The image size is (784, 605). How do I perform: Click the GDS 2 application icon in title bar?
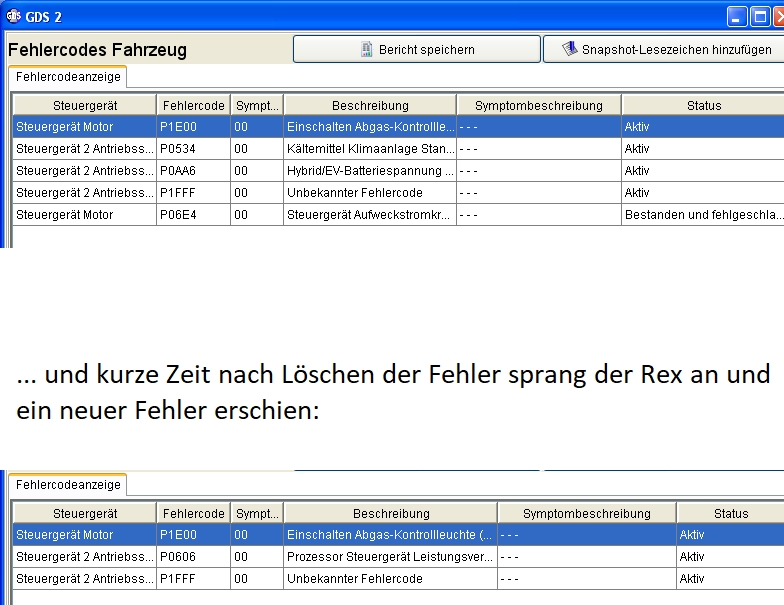tap(13, 17)
